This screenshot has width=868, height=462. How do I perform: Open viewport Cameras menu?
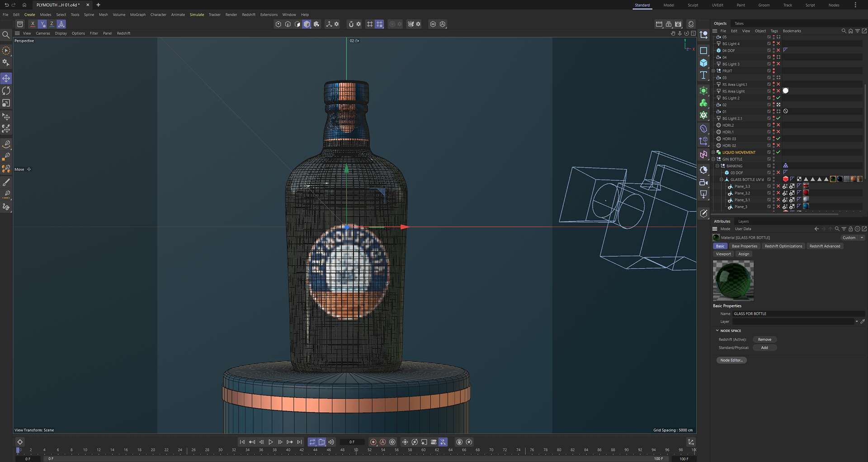pyautogui.click(x=43, y=33)
